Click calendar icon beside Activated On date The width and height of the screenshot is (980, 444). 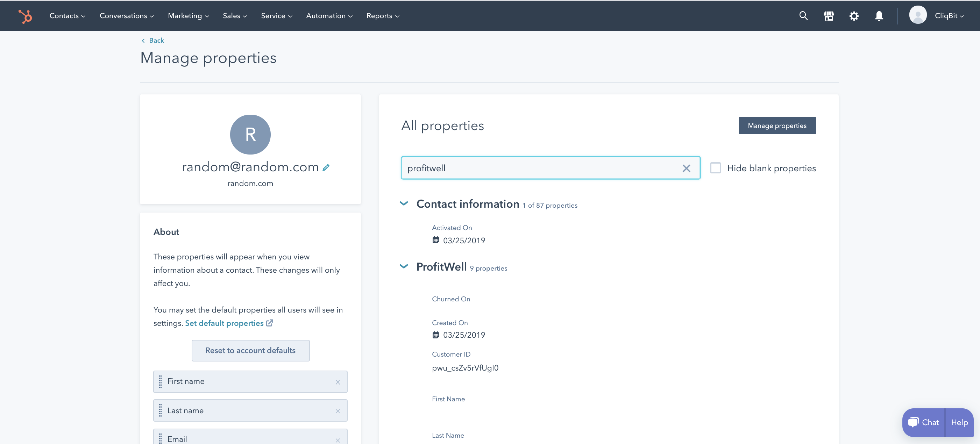[435, 240]
